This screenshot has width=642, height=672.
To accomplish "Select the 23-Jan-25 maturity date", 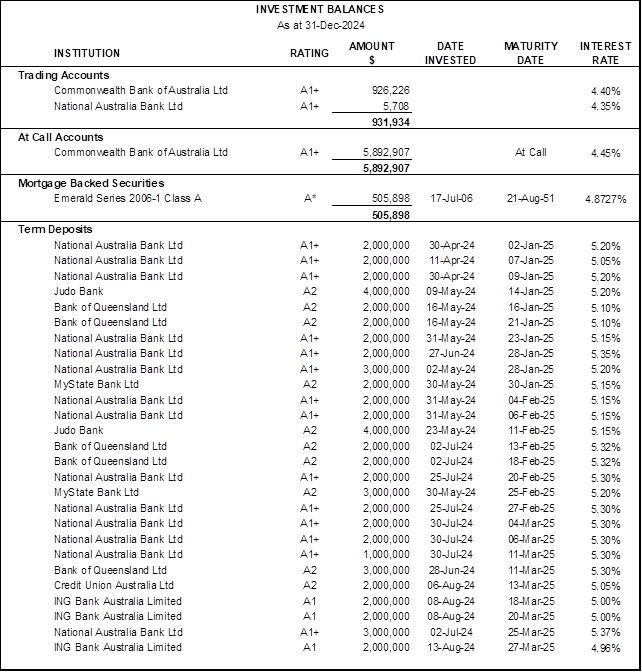I will coord(531,339).
